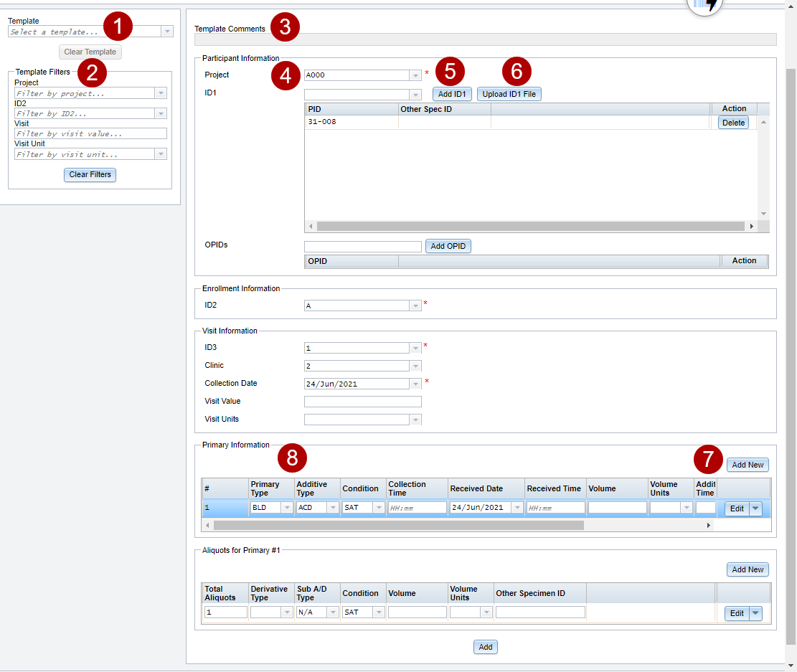797x672 pixels.
Task: Click the primary table horizontal scrollbar thumb
Action: (x=399, y=525)
